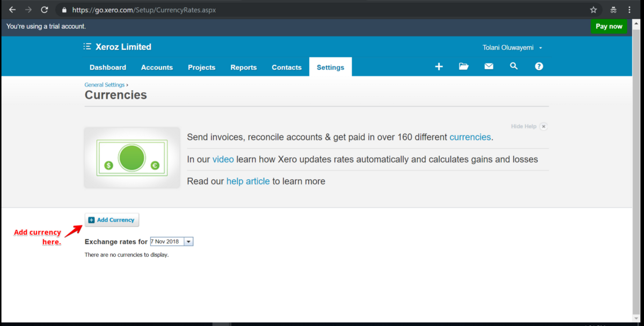Open the organisation menu icon beside Xeroz Limited

[x=87, y=47]
